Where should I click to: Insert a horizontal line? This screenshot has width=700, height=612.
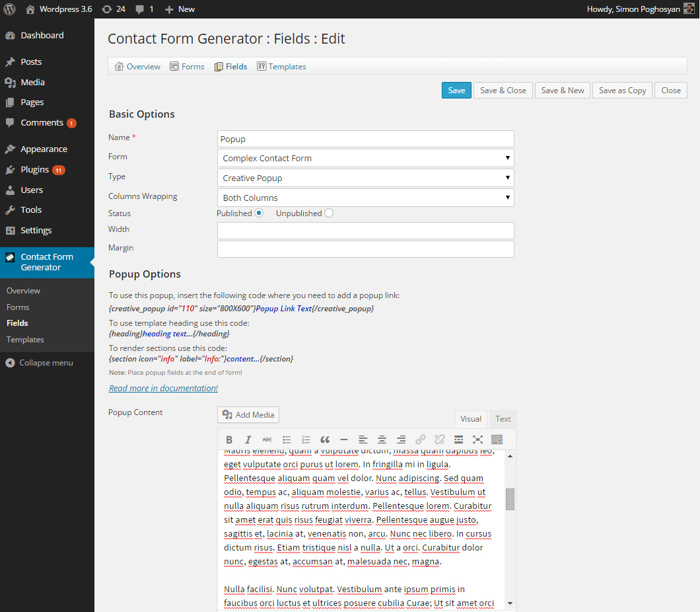pyautogui.click(x=344, y=440)
